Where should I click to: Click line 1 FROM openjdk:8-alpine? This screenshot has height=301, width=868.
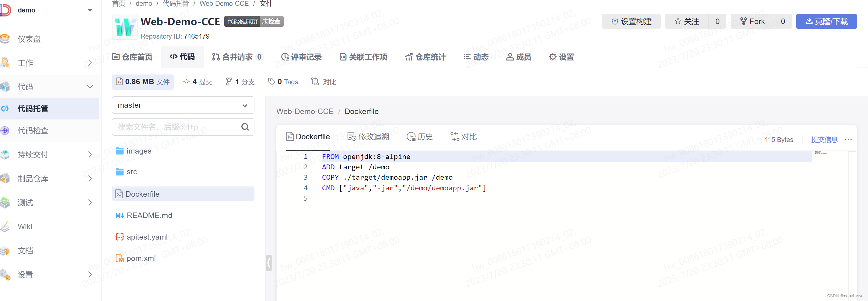[366, 157]
